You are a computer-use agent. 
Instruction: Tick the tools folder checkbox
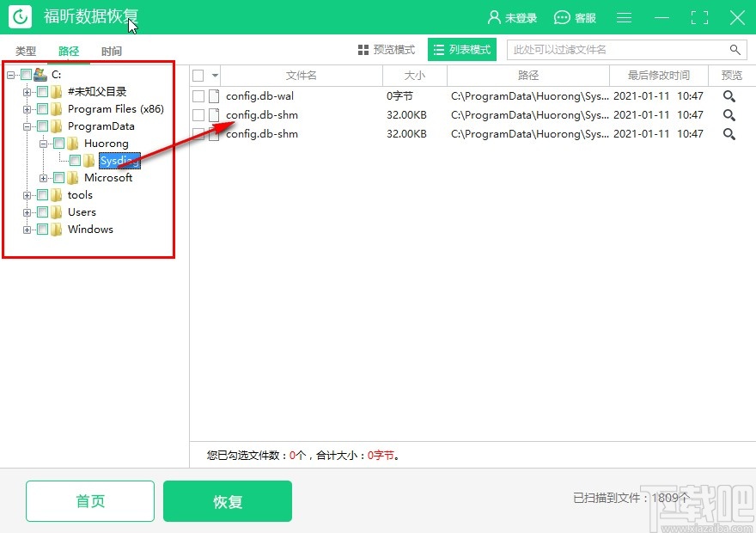coord(42,195)
